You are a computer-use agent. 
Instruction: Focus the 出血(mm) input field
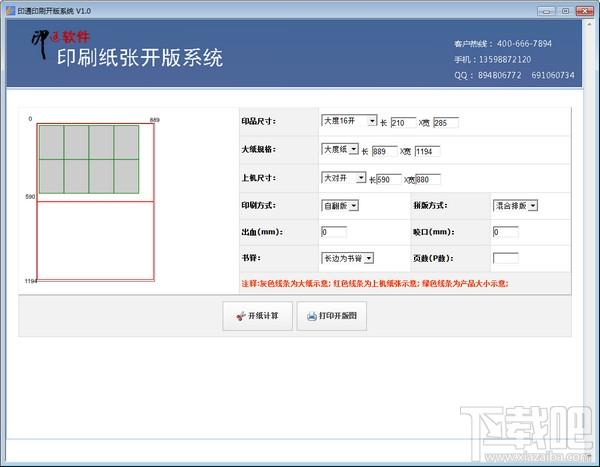[x=333, y=232]
